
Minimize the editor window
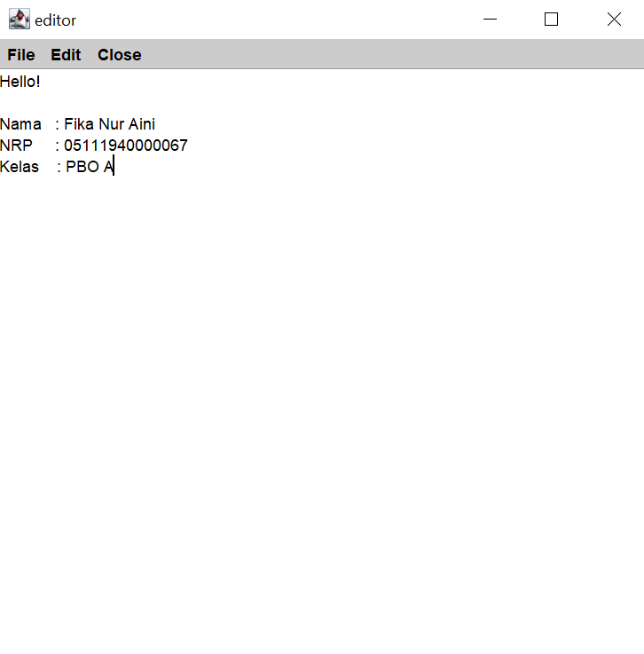(x=490, y=20)
